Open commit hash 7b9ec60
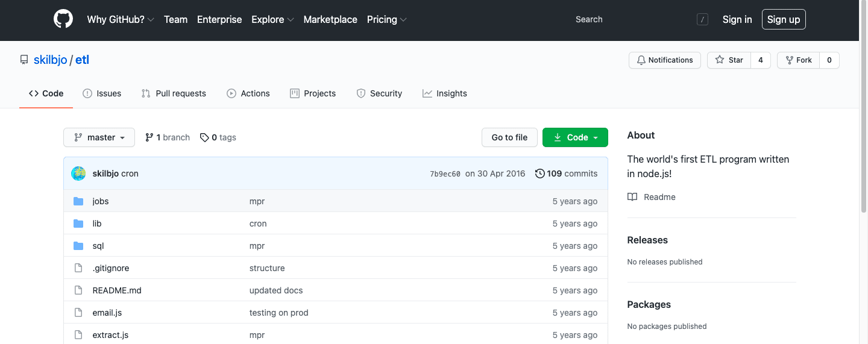Screen dimensions: 868x344 point(445,174)
